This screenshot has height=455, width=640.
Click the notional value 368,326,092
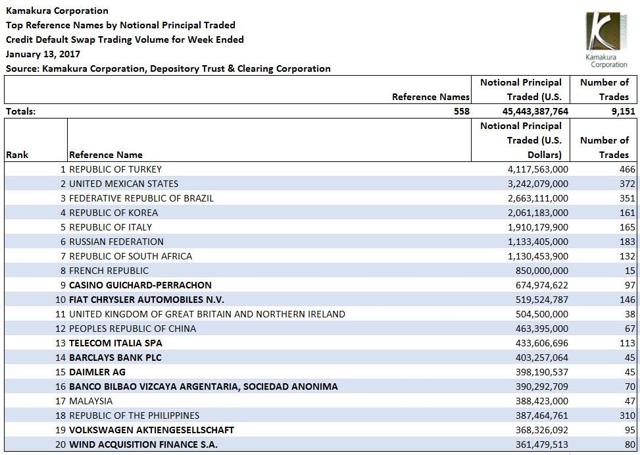(x=542, y=430)
